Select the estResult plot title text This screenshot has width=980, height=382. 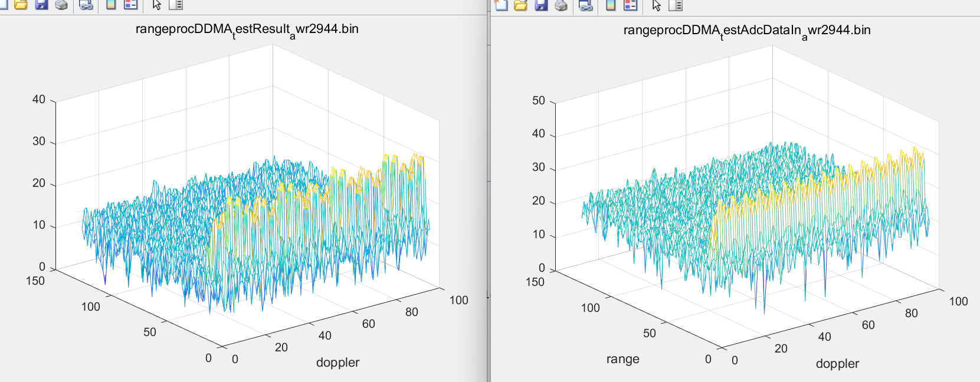pyautogui.click(x=247, y=30)
